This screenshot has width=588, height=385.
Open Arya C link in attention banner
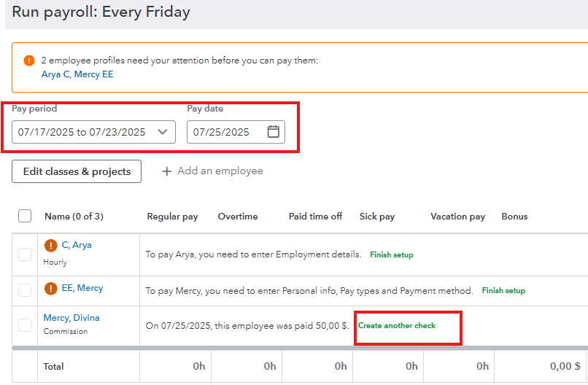coord(56,74)
